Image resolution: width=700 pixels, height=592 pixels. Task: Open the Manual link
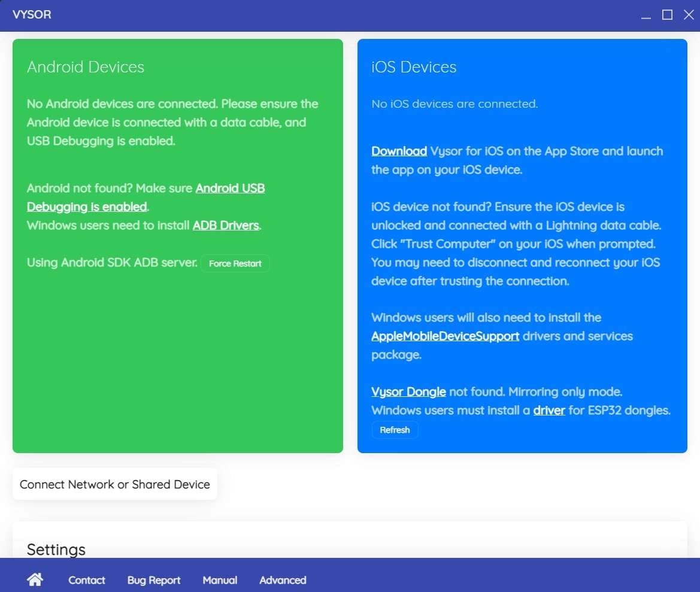[220, 580]
